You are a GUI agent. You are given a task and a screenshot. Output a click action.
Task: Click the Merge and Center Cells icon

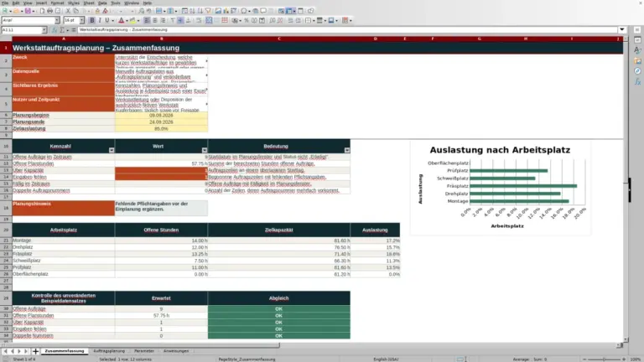click(x=209, y=20)
